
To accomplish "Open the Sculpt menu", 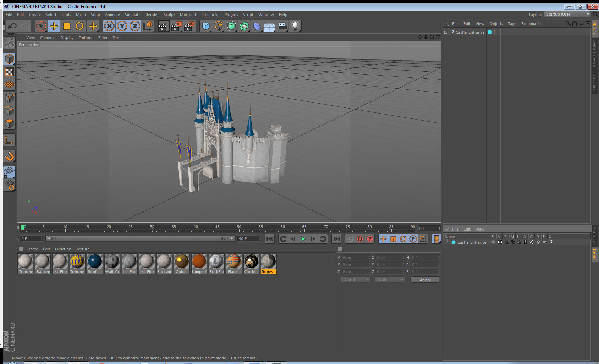I will click(169, 15).
